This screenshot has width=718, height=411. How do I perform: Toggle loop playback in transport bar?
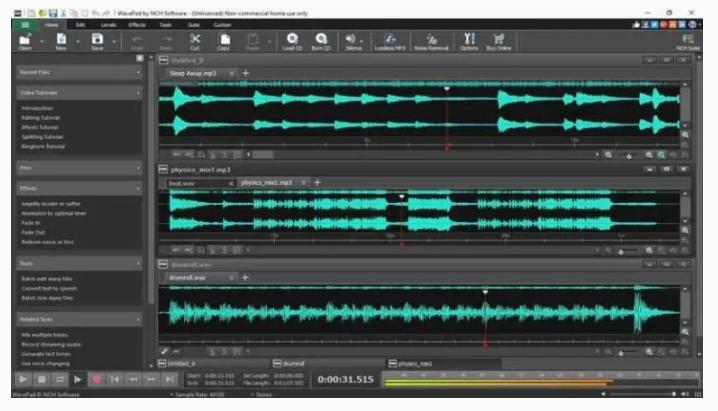pos(59,380)
